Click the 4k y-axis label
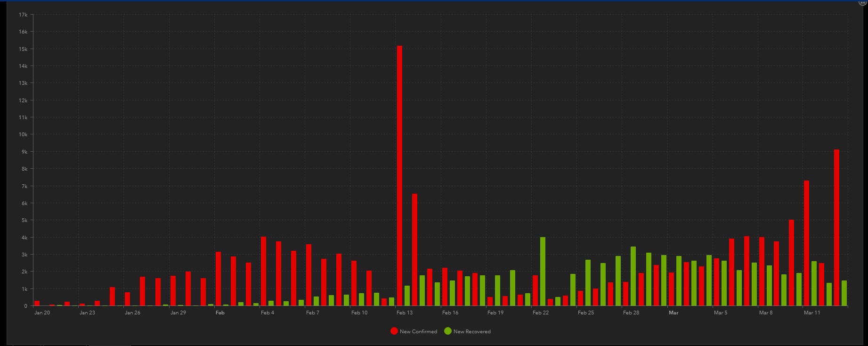This screenshot has width=868, height=346. pyautogui.click(x=24, y=238)
